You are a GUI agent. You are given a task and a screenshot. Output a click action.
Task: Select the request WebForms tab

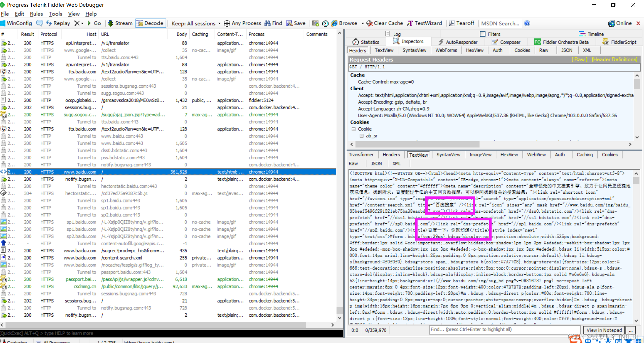[x=446, y=50]
